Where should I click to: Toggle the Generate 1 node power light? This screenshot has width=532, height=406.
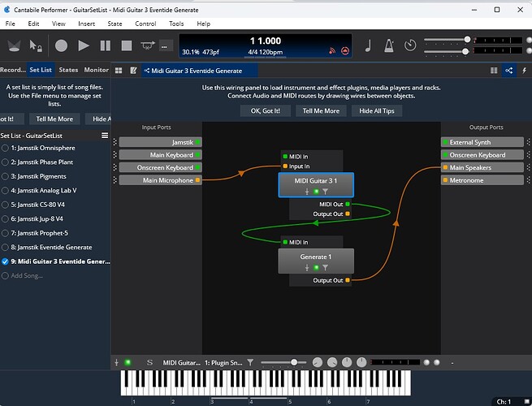point(316,268)
